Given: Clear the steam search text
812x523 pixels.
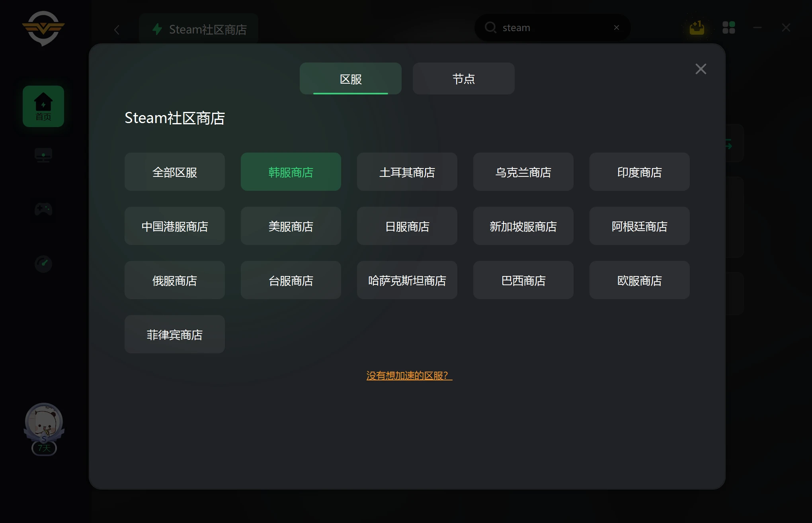Looking at the screenshot, I should click(x=617, y=27).
